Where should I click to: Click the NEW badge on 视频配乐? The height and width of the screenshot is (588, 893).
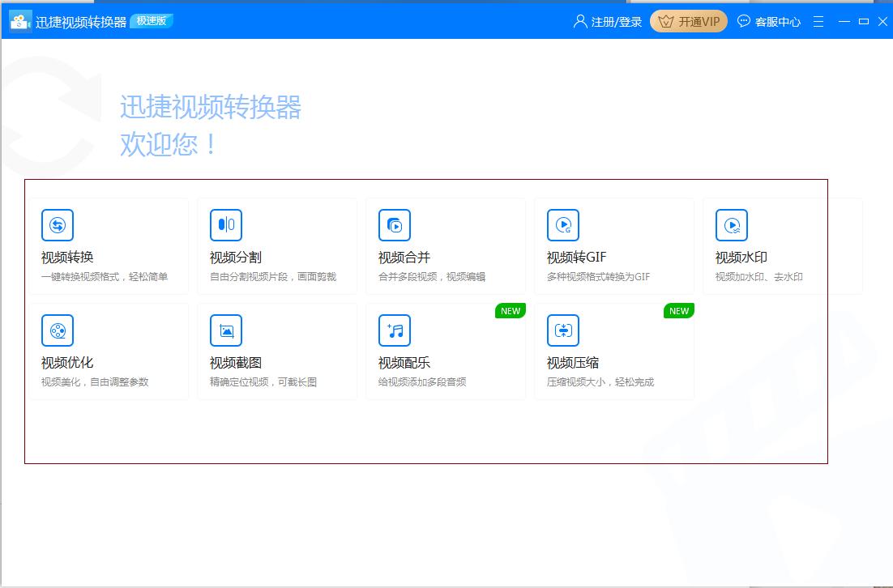[510, 310]
